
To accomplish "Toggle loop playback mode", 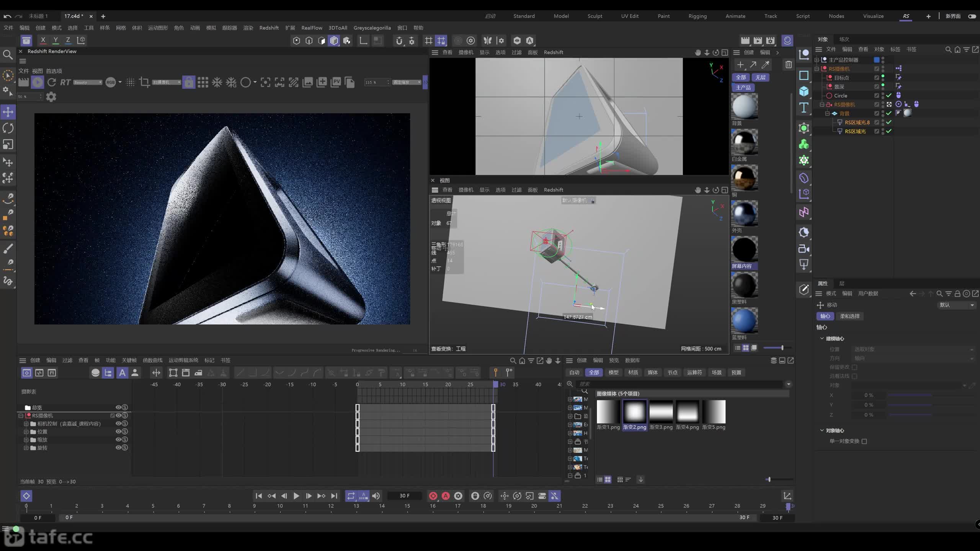I will pos(351,496).
